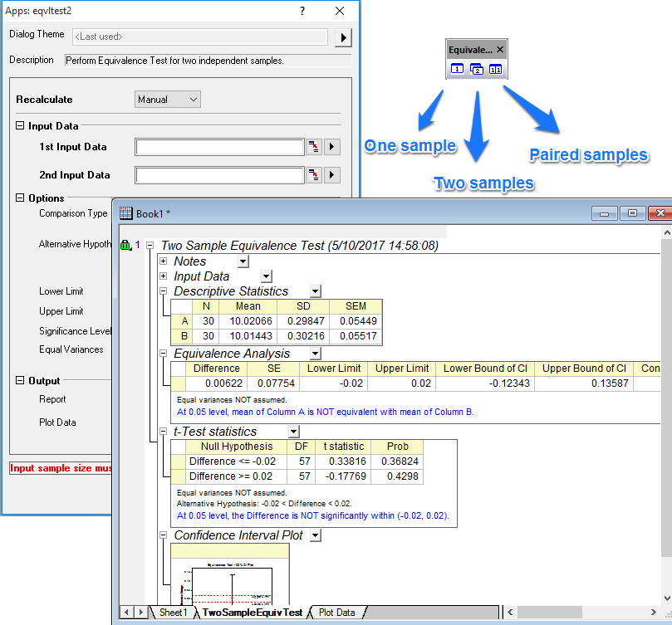Switch to the Plot Data tab
672x625 pixels.
336,613
